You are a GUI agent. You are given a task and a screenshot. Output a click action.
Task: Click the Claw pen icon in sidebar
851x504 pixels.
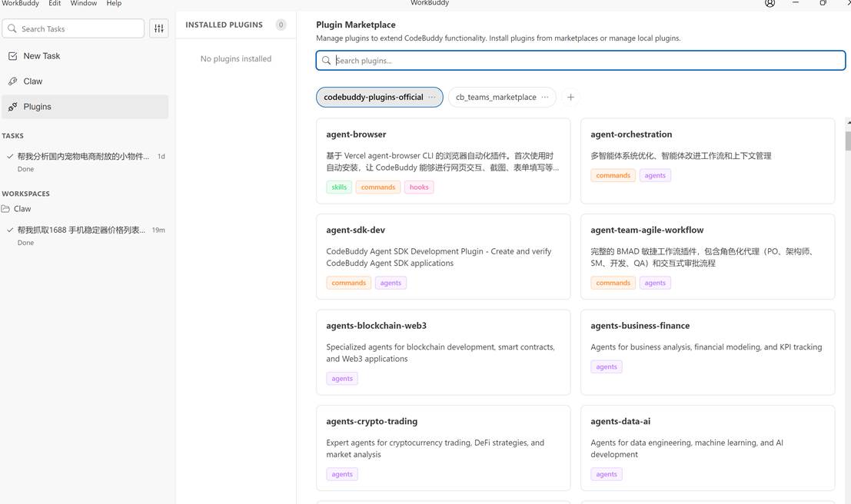coord(13,81)
